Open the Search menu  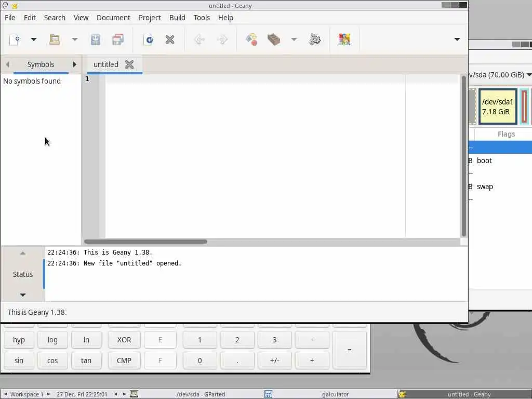55,18
